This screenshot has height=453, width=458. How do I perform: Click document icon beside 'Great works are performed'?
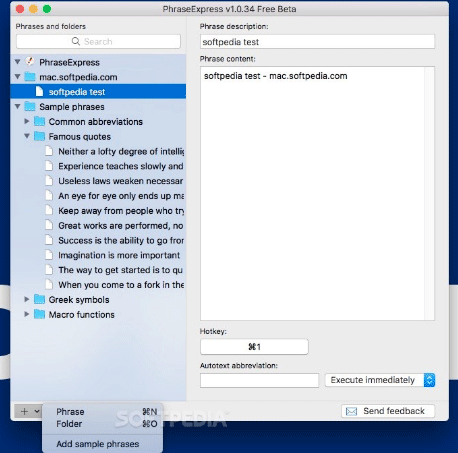point(49,225)
